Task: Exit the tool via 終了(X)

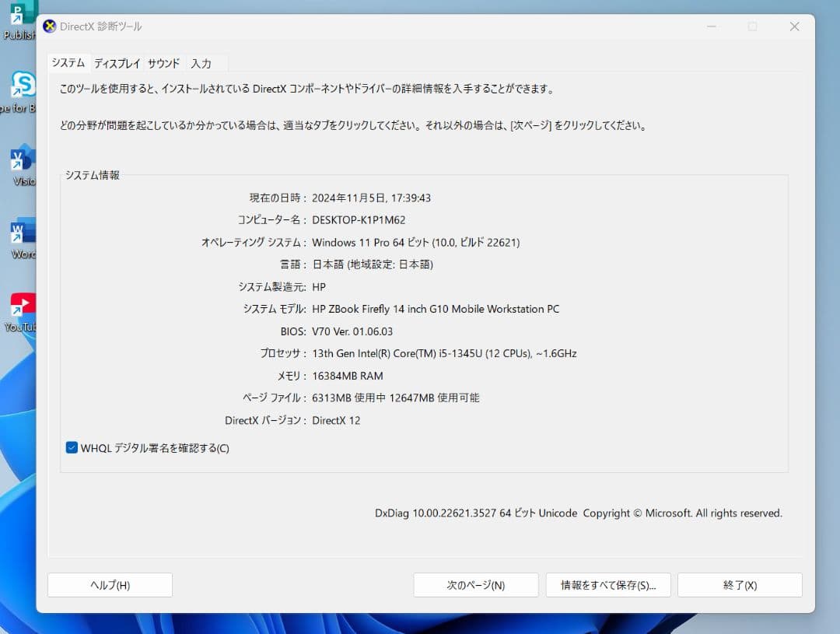Action: (740, 584)
